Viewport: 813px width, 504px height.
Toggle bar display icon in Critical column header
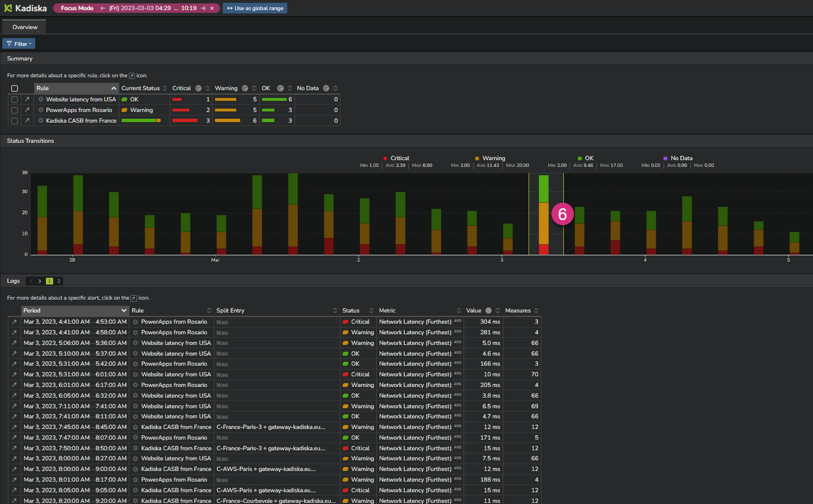[x=198, y=88]
